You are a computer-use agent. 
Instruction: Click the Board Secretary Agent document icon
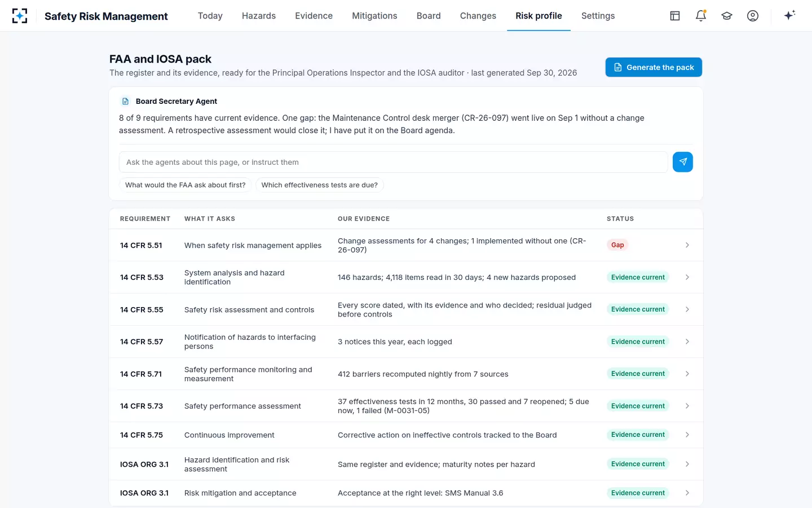(125, 102)
